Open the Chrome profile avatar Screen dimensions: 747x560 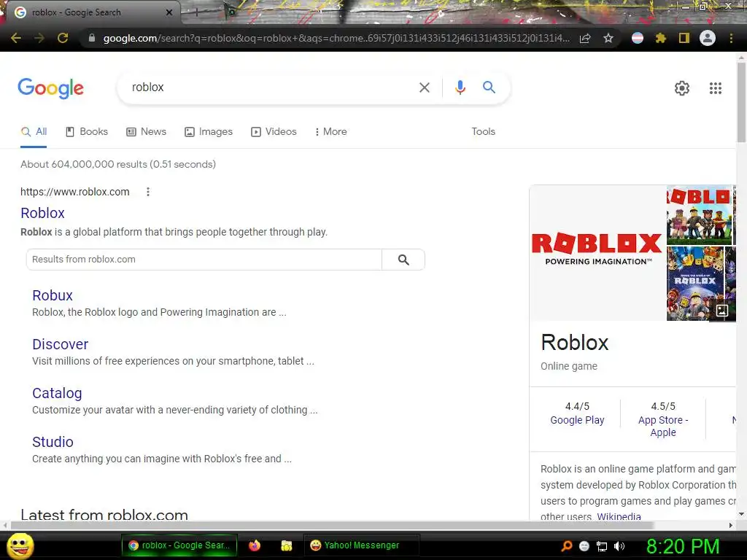pos(708,38)
